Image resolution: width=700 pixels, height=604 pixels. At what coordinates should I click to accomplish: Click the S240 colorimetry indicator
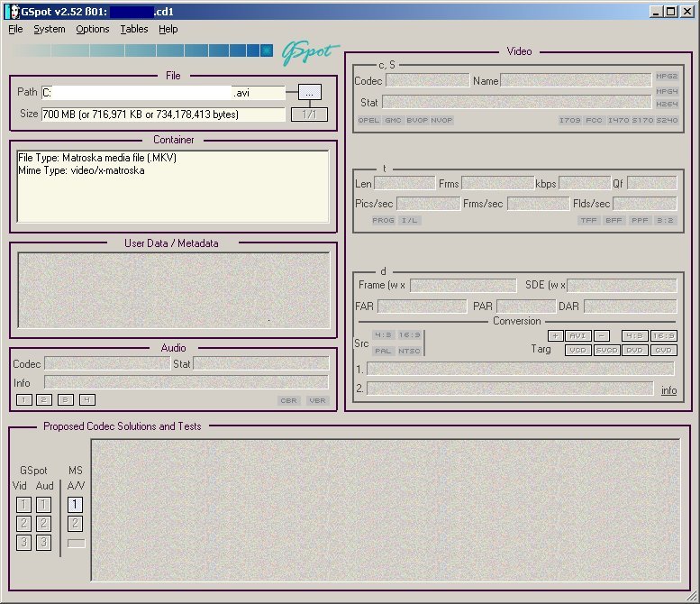pyautogui.click(x=667, y=120)
